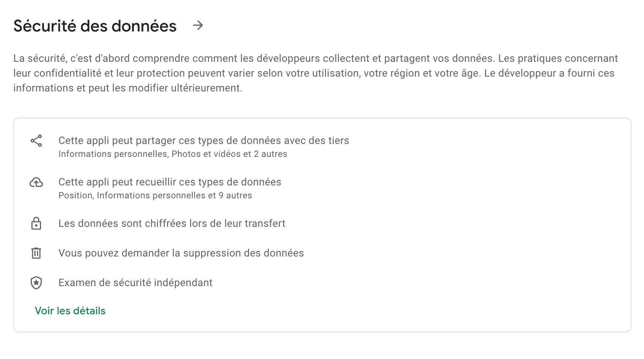Select the shield icon for independent security review

tap(36, 283)
